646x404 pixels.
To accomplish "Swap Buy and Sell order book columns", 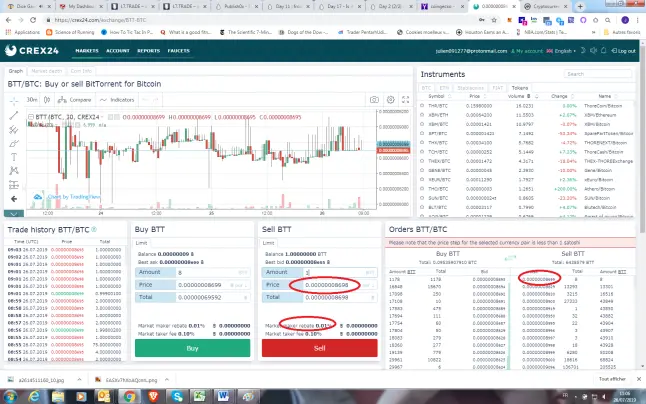I will [x=510, y=258].
